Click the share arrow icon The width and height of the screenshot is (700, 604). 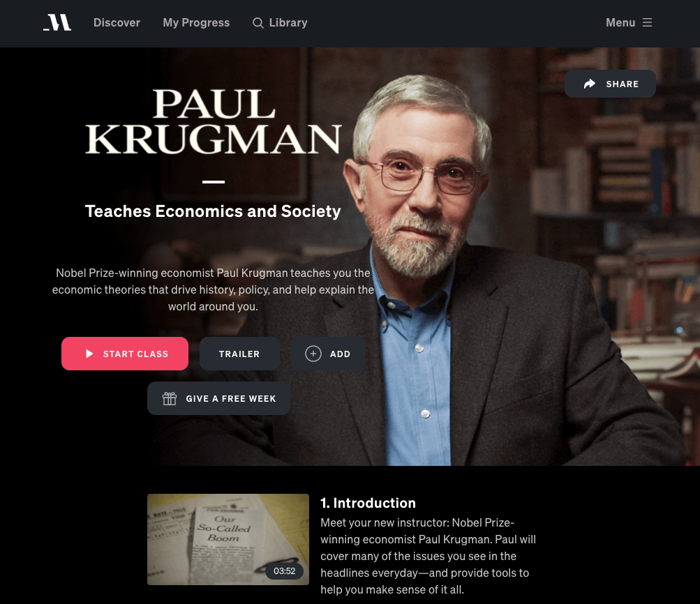(x=590, y=84)
